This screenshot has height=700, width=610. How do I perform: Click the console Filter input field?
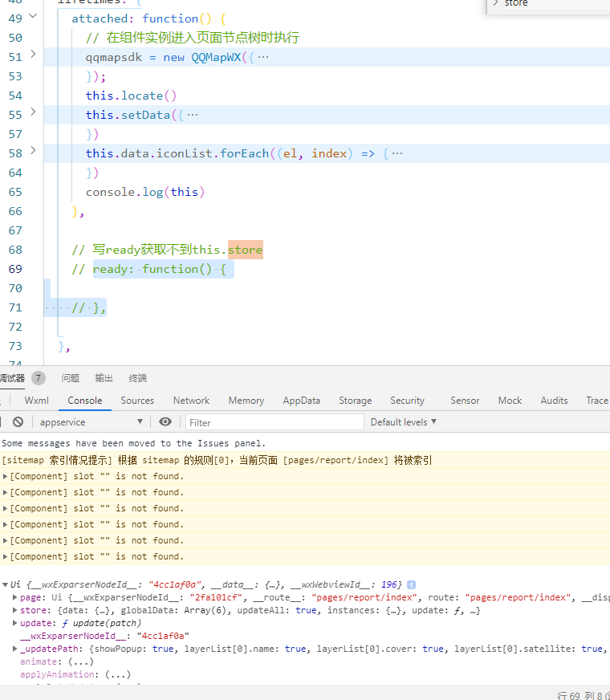point(274,422)
